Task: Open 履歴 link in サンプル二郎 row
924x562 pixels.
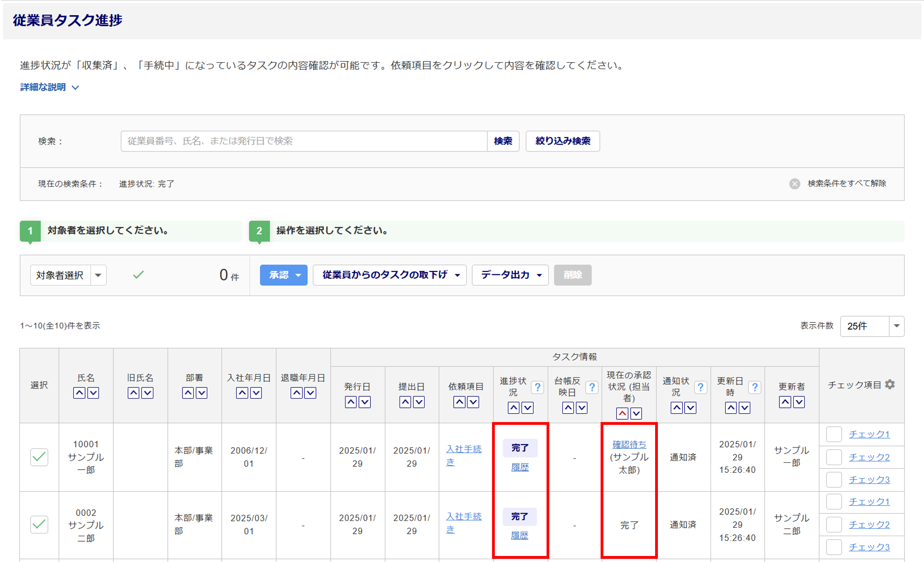Action: coord(520,536)
